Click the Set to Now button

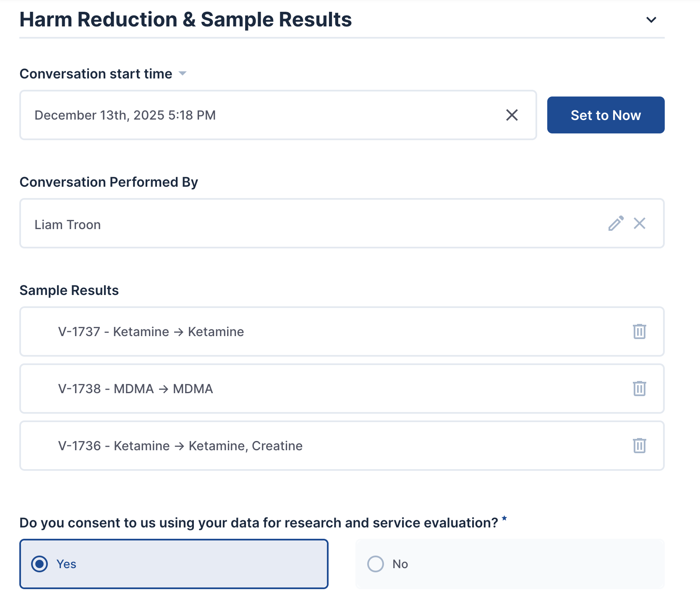(605, 115)
